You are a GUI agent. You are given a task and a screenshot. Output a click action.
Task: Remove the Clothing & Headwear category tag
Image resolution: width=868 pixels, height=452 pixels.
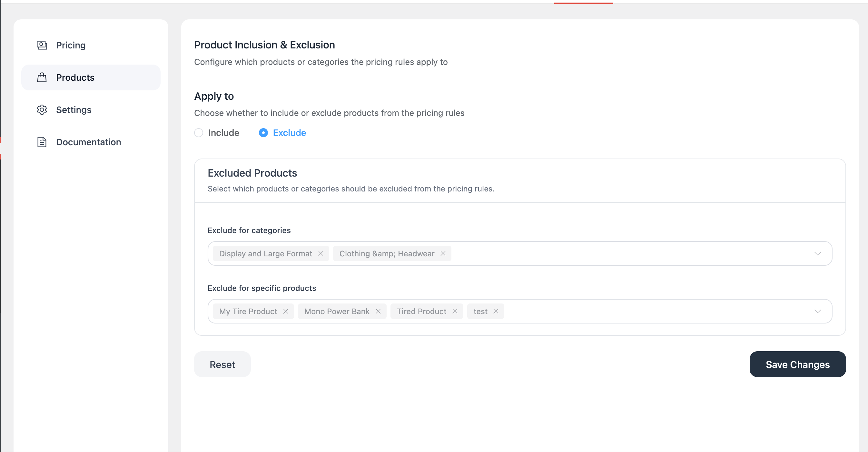coord(443,253)
